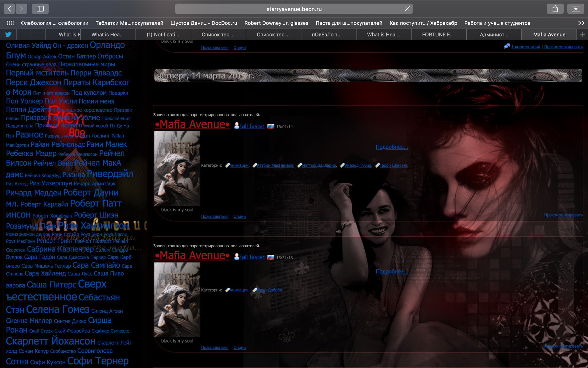Stop loading with the address bar X
This screenshot has height=368, width=588.
pyautogui.click(x=407, y=9)
